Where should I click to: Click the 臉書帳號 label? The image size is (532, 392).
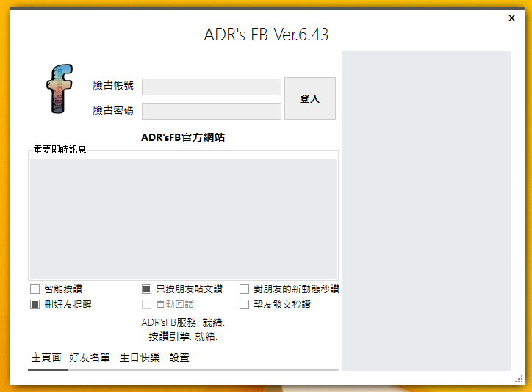(113, 85)
